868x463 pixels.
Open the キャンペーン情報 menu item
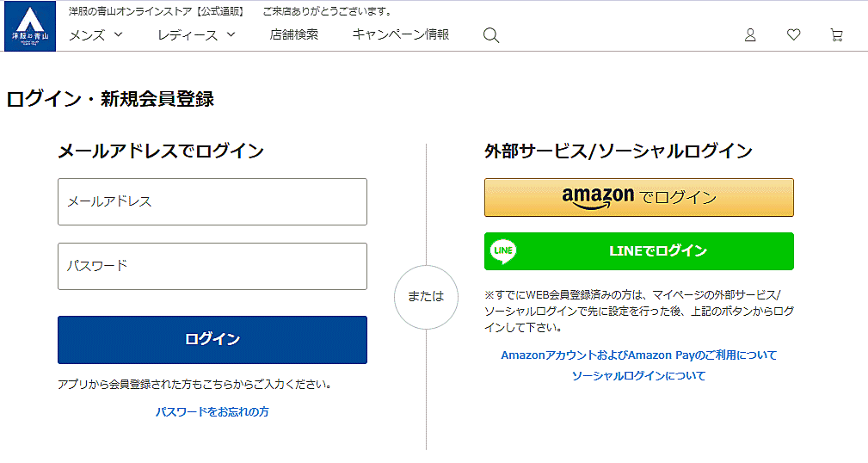[x=400, y=35]
